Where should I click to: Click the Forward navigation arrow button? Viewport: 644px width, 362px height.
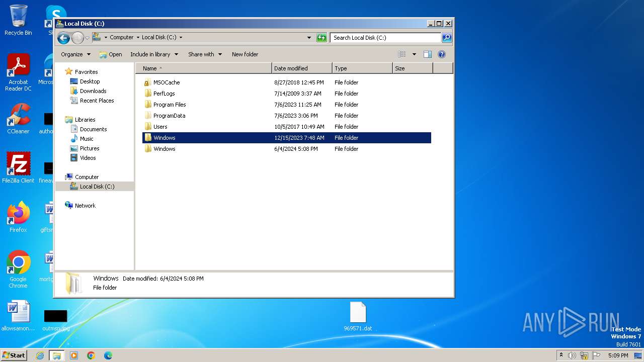coord(77,38)
